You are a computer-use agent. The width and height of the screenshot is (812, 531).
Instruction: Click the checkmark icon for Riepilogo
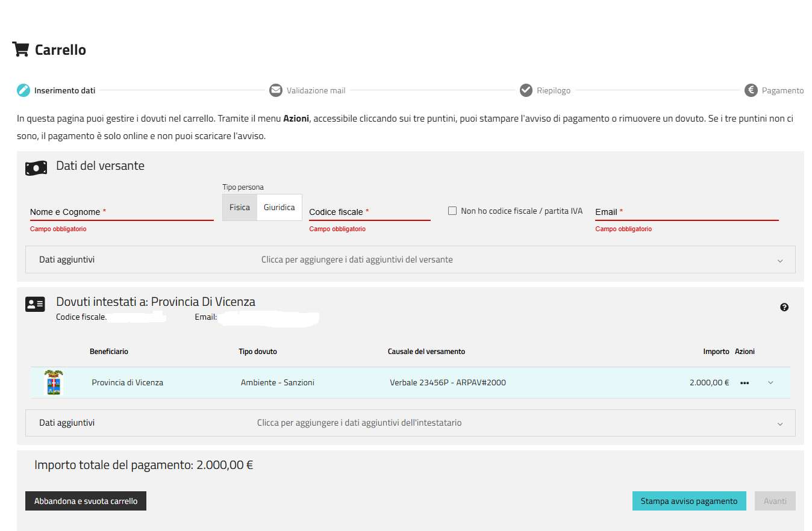click(526, 90)
